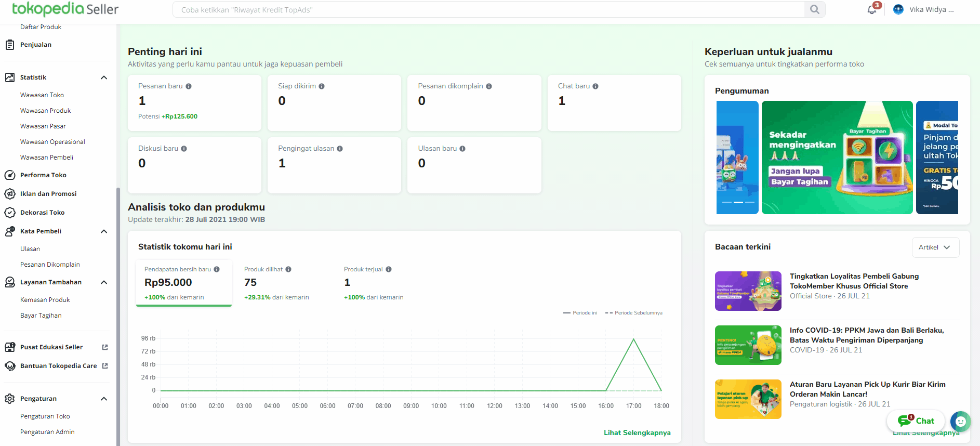The width and height of the screenshot is (980, 446).
Task: Click the Pengaturan gear icon
Action: [10, 399]
